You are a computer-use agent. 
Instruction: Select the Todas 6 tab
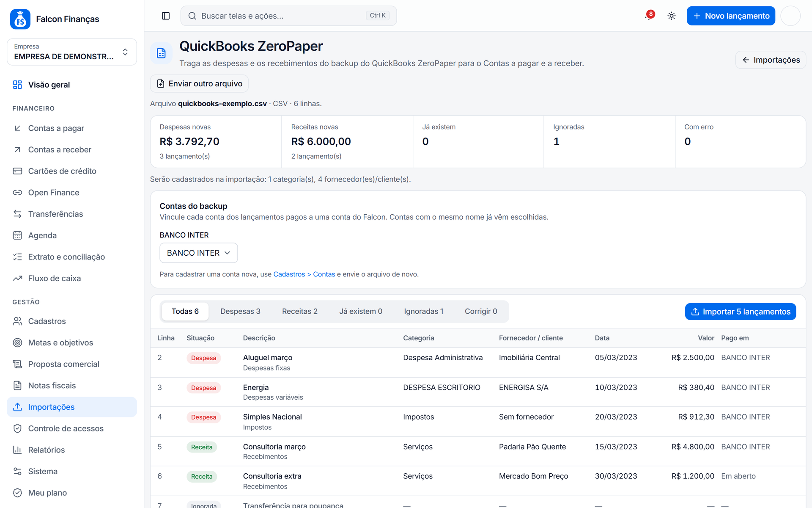[x=185, y=312]
